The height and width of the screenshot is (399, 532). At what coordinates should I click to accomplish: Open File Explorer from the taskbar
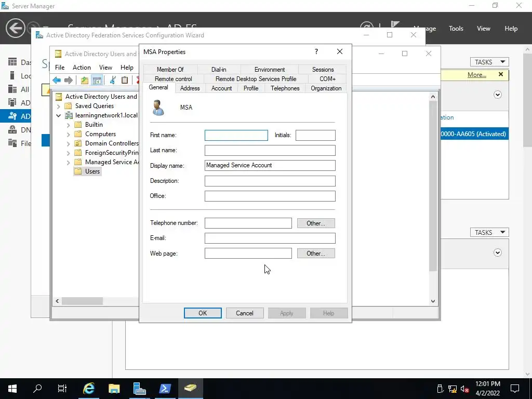pos(114,389)
